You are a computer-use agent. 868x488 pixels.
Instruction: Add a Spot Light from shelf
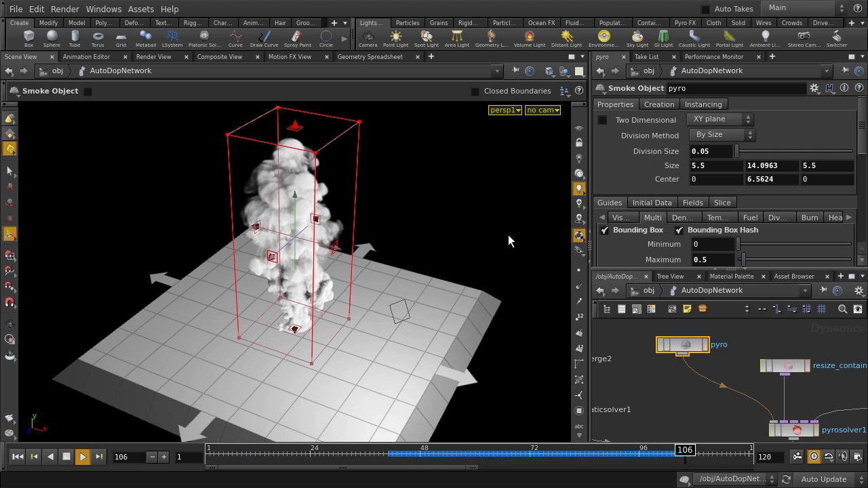click(427, 39)
